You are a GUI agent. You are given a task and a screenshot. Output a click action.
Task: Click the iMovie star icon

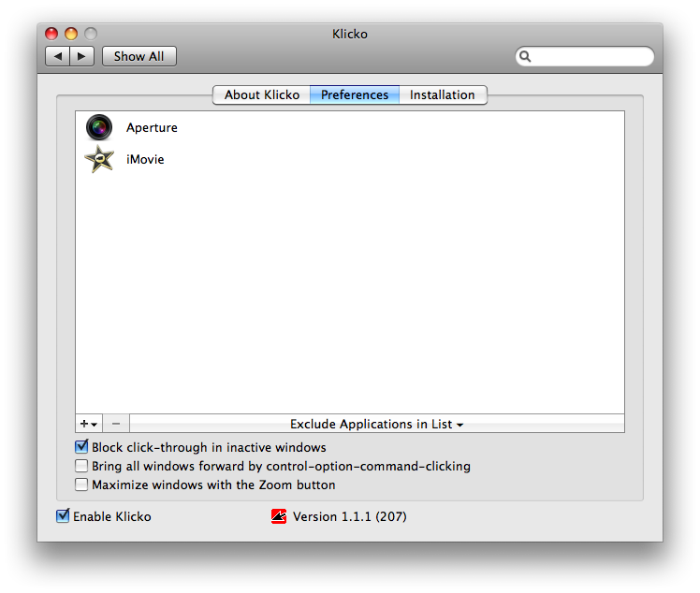click(x=99, y=159)
